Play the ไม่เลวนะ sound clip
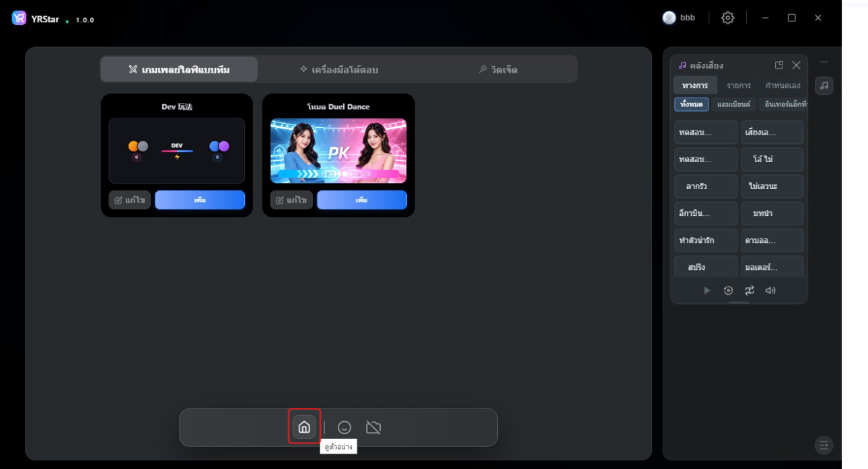This screenshot has height=469, width=868. coord(772,186)
